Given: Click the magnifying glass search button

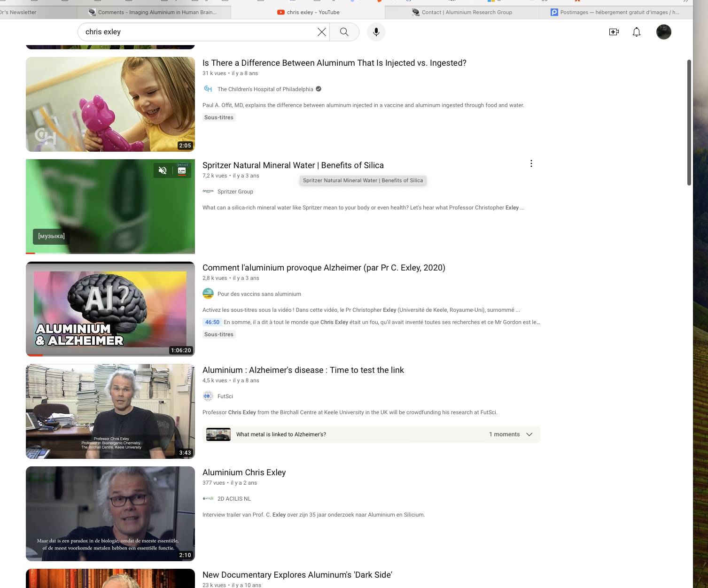Looking at the screenshot, I should coord(344,32).
